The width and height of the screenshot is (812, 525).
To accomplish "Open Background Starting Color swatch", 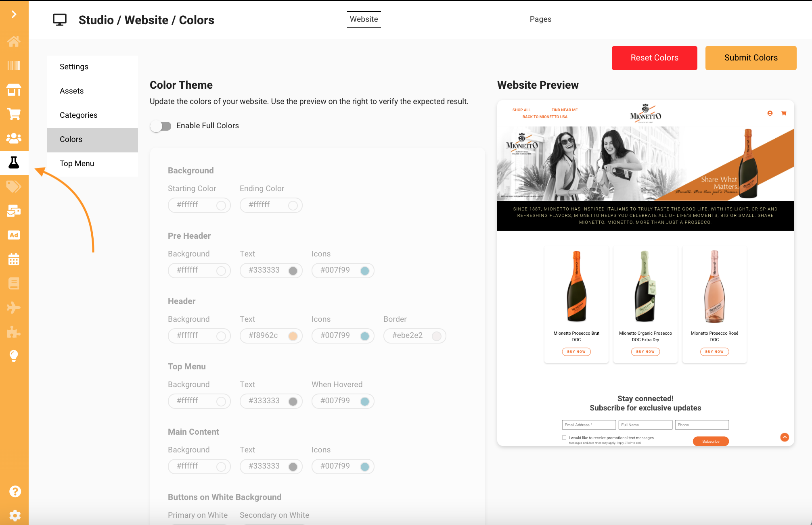I will pyautogui.click(x=221, y=206).
